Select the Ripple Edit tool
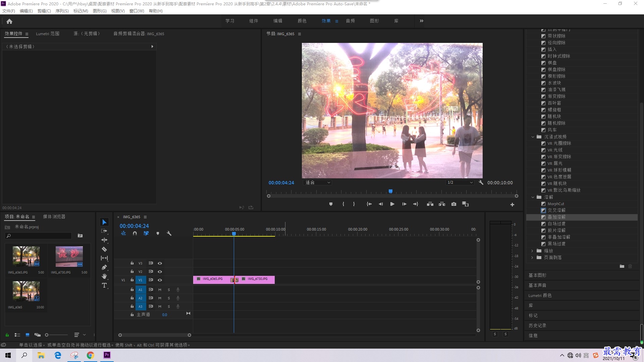Image resolution: width=644 pixels, height=362 pixels. click(x=104, y=240)
